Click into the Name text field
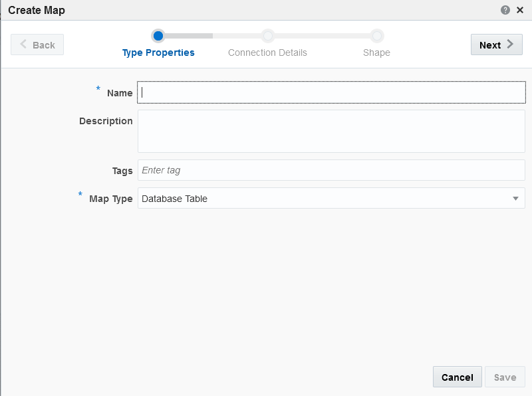The image size is (532, 396). click(331, 93)
